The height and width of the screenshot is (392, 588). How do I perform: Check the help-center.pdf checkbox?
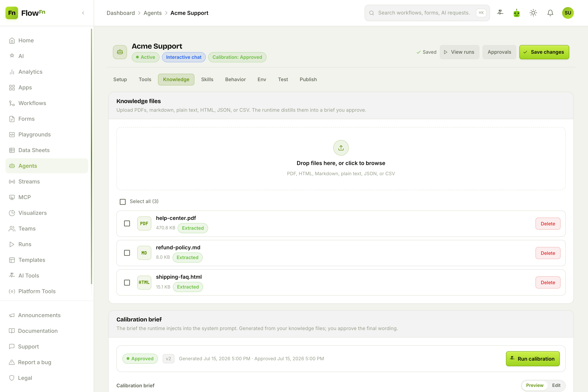[127, 223]
